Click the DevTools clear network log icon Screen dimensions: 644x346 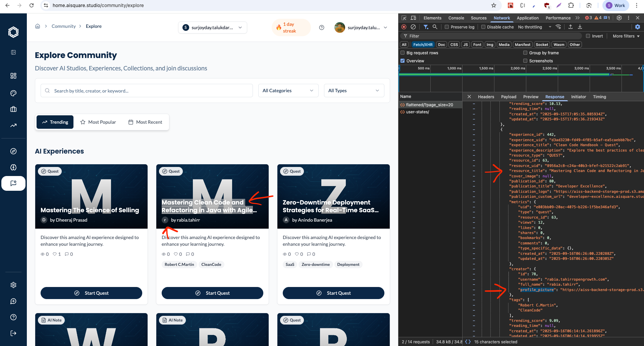point(413,27)
